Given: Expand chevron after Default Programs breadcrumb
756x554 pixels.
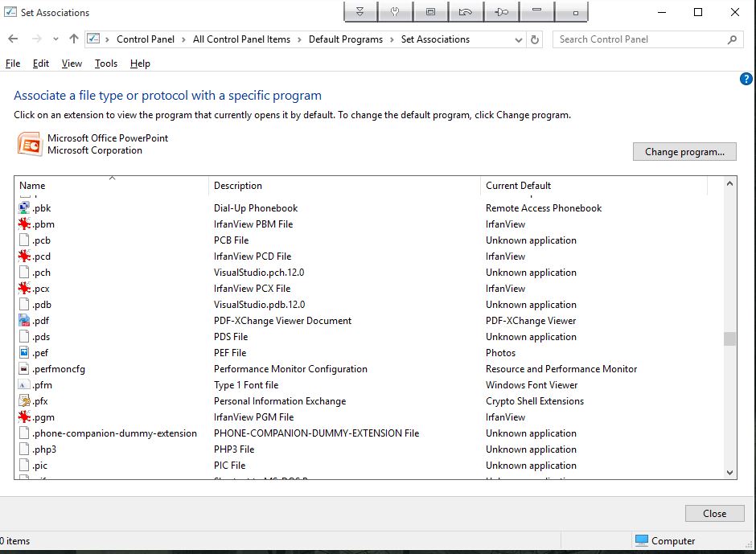Looking at the screenshot, I should coord(392,39).
